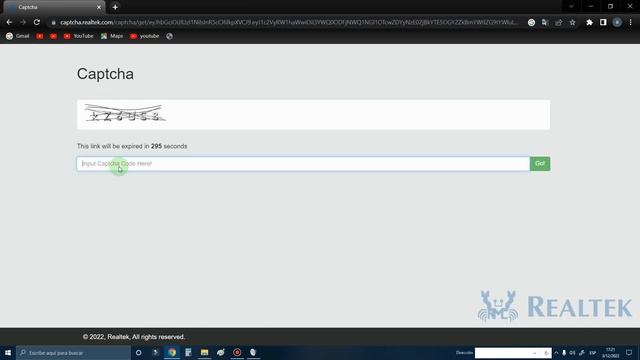This screenshot has height=360, width=640.
Task: Open the Windows Start menu
Action: tap(8, 353)
